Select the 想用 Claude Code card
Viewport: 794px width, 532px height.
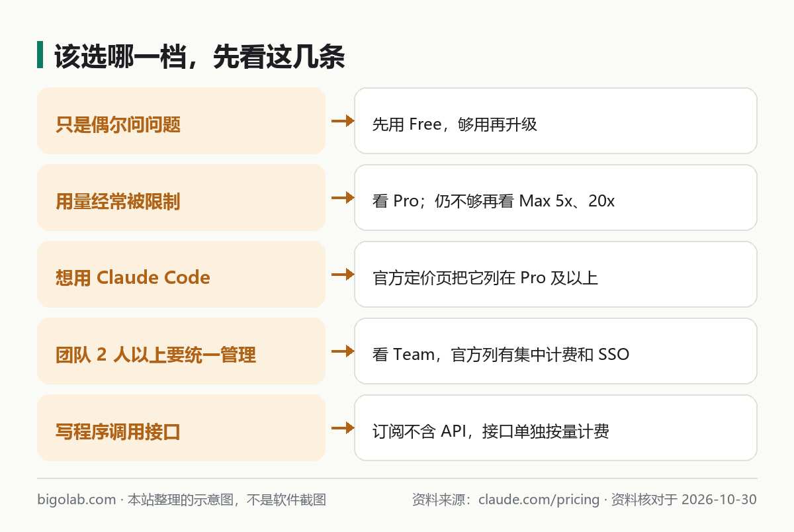tap(181, 275)
